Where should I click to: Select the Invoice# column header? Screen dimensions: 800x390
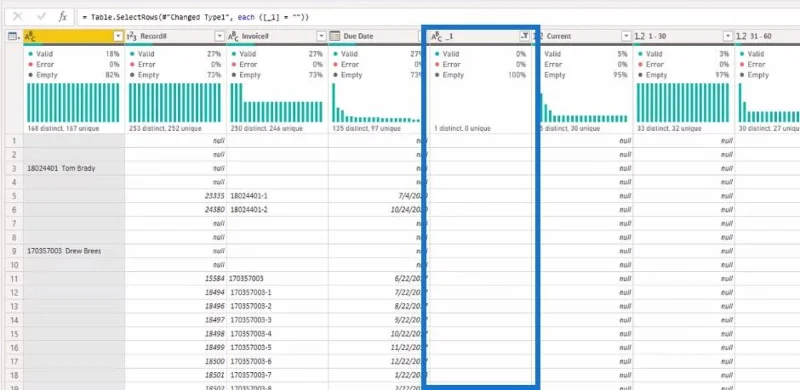tap(277, 36)
